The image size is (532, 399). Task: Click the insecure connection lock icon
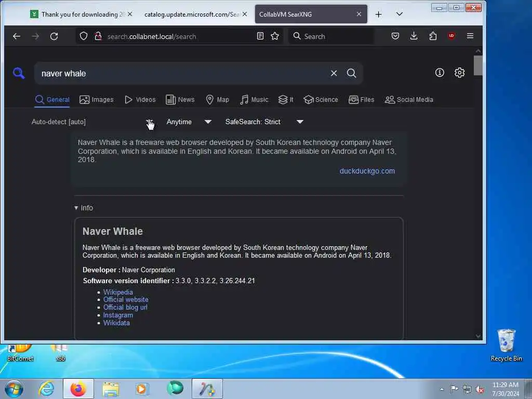coord(98,36)
